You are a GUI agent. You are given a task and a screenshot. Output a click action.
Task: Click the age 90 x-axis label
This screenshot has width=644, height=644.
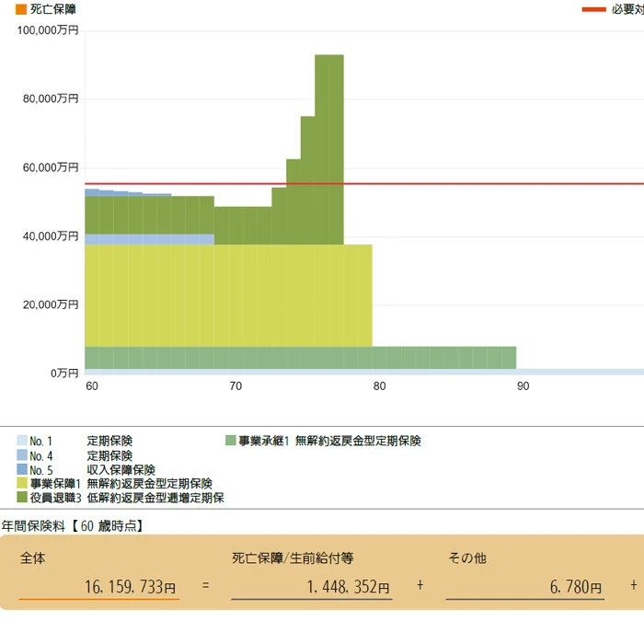click(x=523, y=386)
